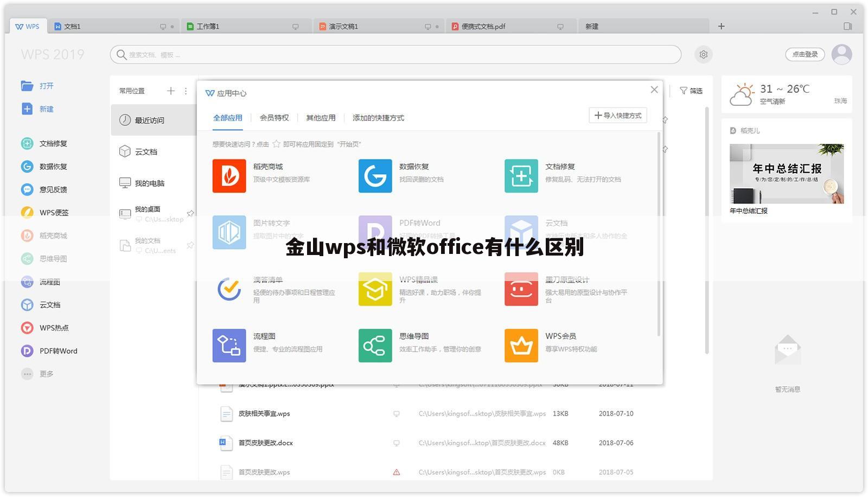Open the 稻壳商城 app icon
Image resolution: width=868 pixels, height=497 pixels.
coord(229,176)
